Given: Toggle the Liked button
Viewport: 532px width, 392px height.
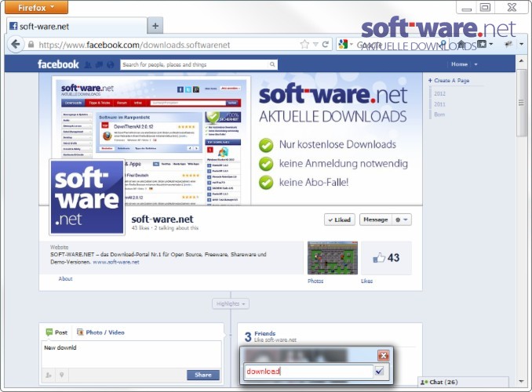Looking at the screenshot, I should (x=339, y=220).
